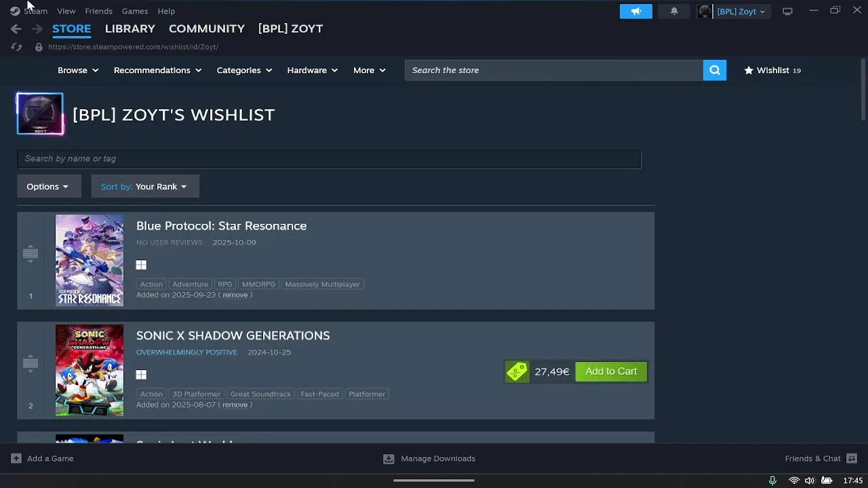Click the battery tray icon
The image size is (868, 488).
coord(827,481)
